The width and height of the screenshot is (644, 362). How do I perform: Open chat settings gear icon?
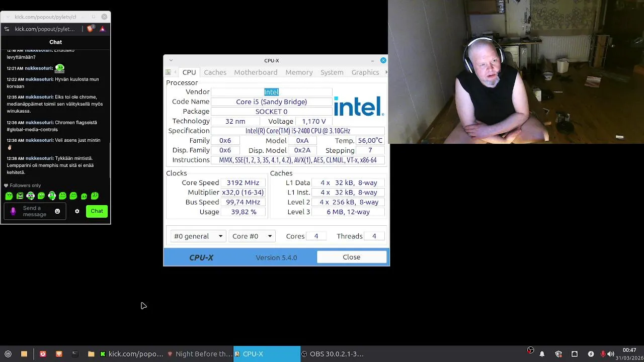pos(77,211)
